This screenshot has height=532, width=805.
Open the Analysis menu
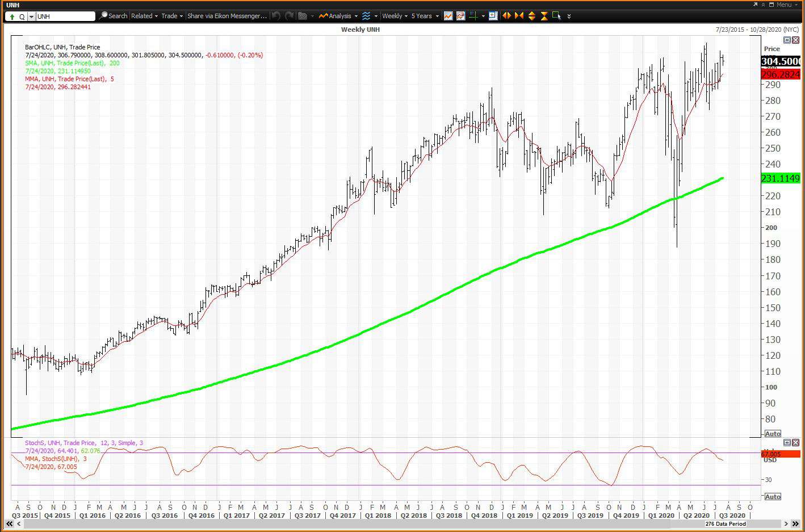pos(338,16)
